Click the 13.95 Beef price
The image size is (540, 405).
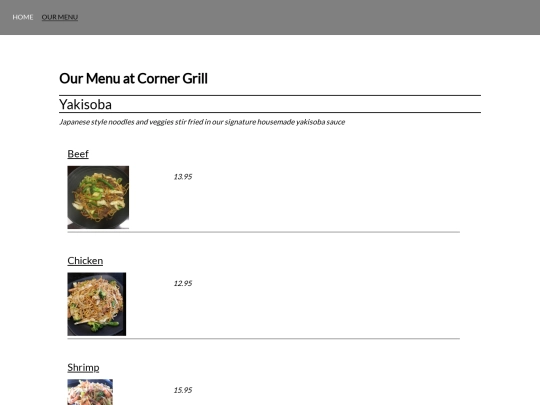[x=183, y=177]
